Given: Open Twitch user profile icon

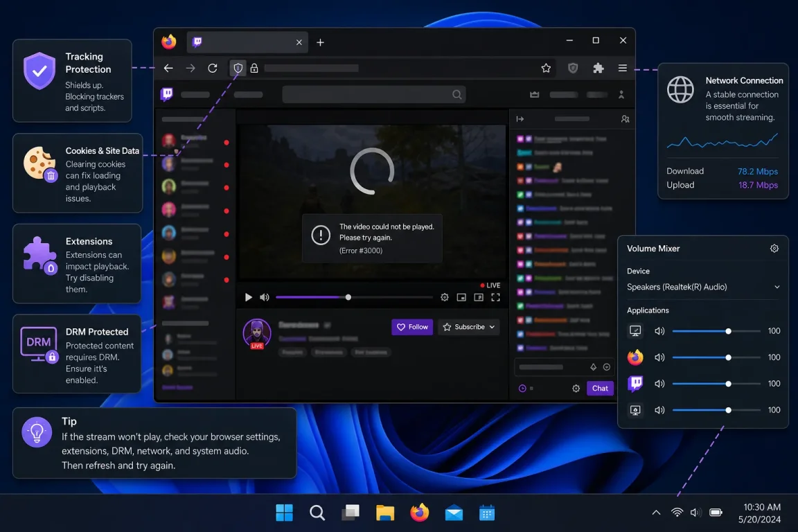Looking at the screenshot, I should (621, 95).
